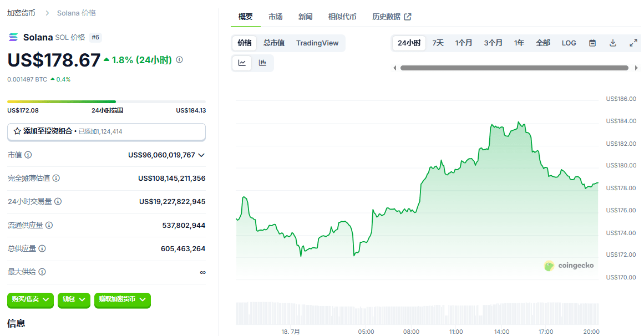Click left arrow of chart range scrollbar
This screenshot has height=336, width=644.
(395, 68)
